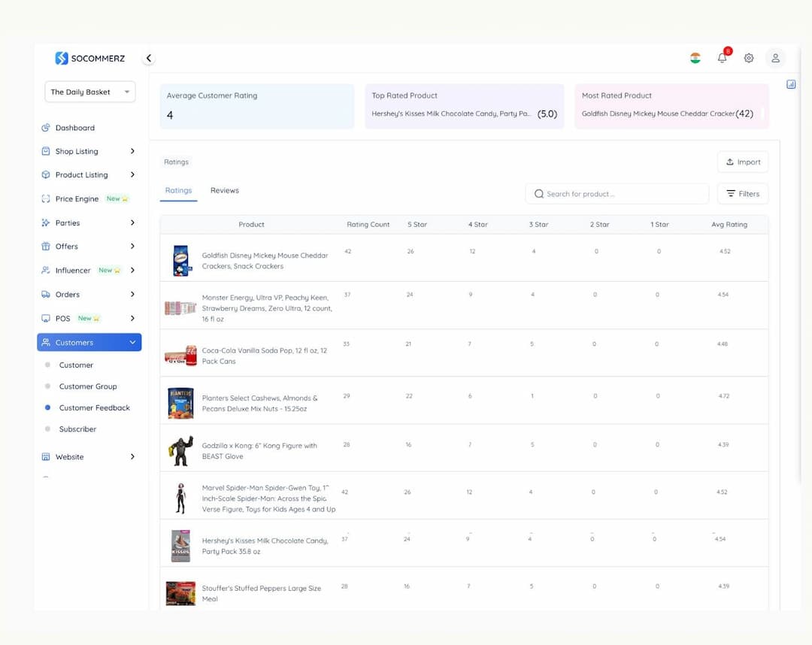Click the Kong figure product thumbnail

tap(180, 451)
